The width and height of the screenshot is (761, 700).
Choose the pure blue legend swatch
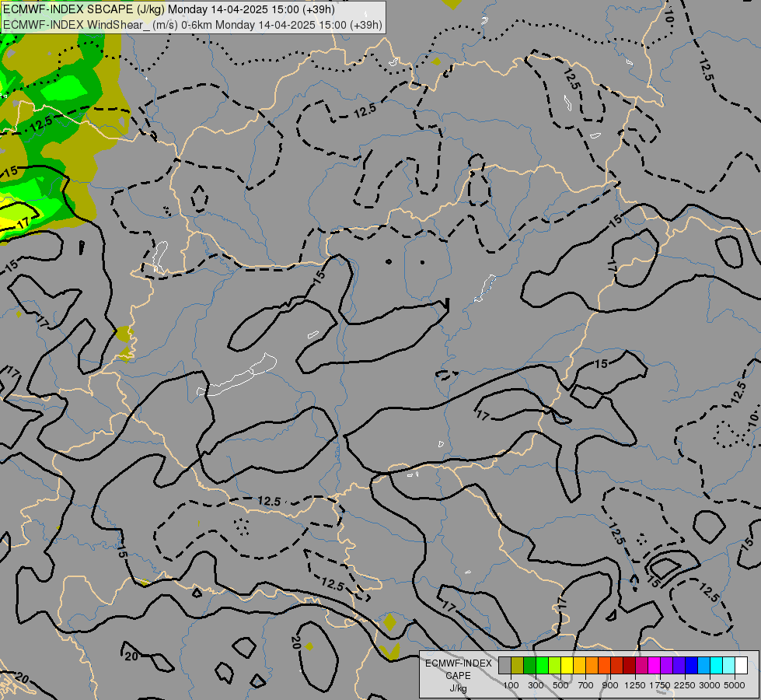coord(691,665)
